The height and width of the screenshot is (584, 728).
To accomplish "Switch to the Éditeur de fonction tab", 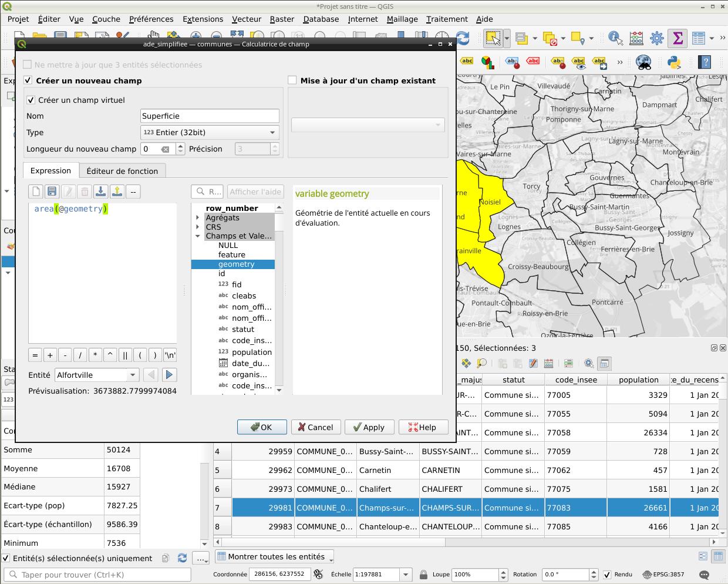I will coord(122,171).
